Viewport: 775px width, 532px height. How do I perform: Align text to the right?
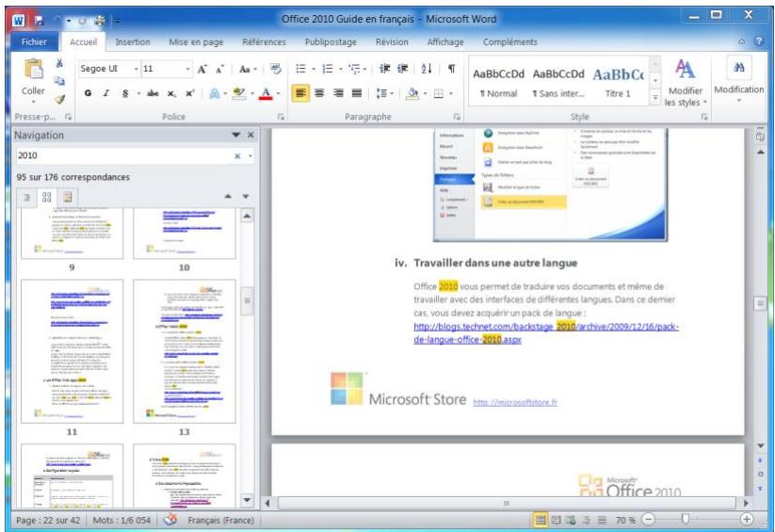click(x=338, y=93)
